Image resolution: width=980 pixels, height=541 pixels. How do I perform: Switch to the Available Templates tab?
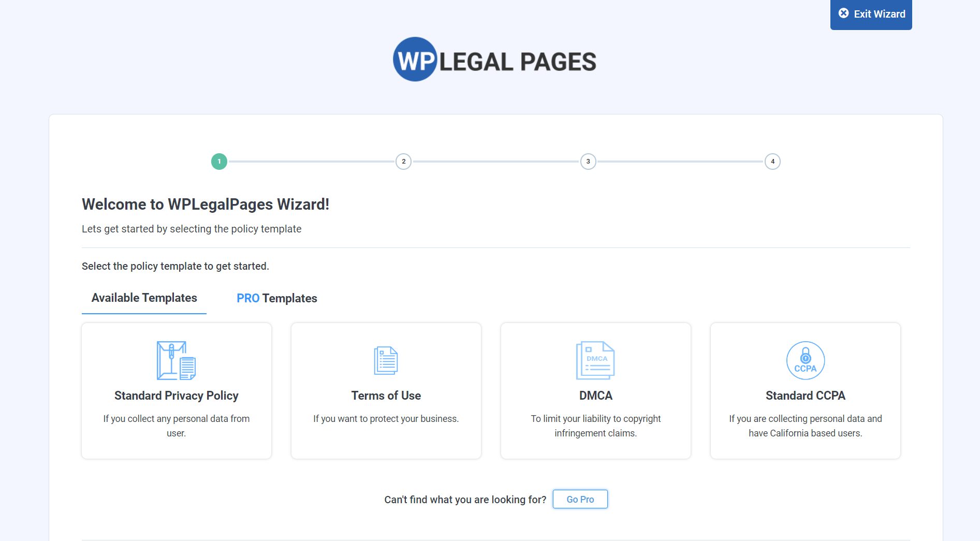pyautogui.click(x=144, y=298)
